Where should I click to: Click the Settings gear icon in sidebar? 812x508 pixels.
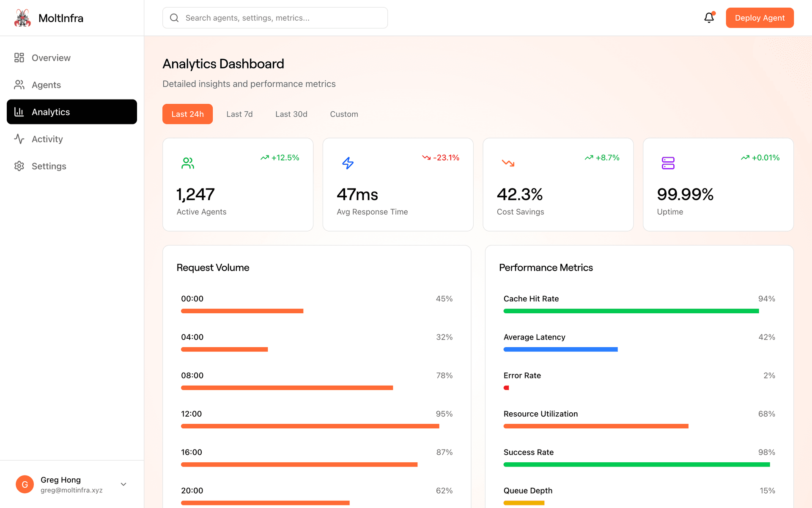pos(19,166)
